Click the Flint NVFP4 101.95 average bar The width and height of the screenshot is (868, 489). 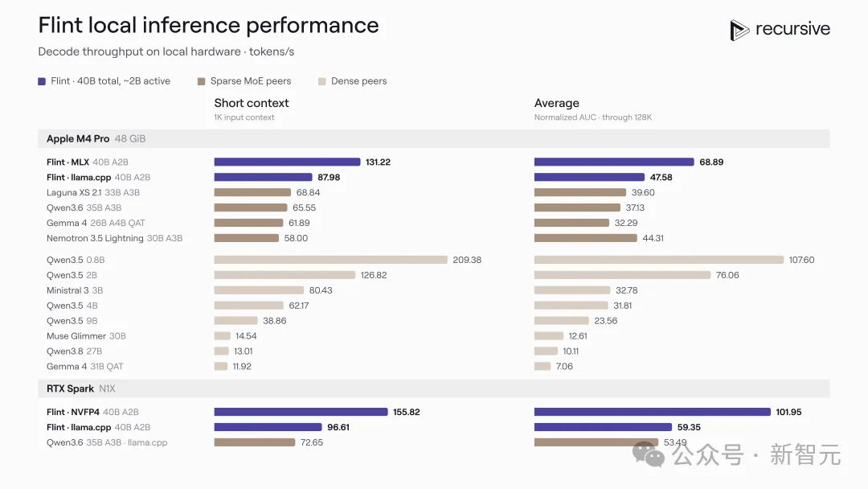(x=652, y=412)
